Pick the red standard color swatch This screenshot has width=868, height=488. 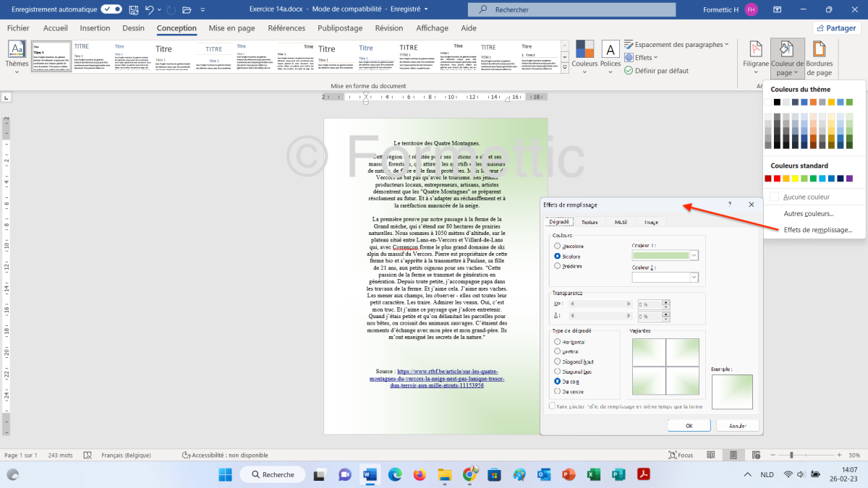pyautogui.click(x=778, y=179)
